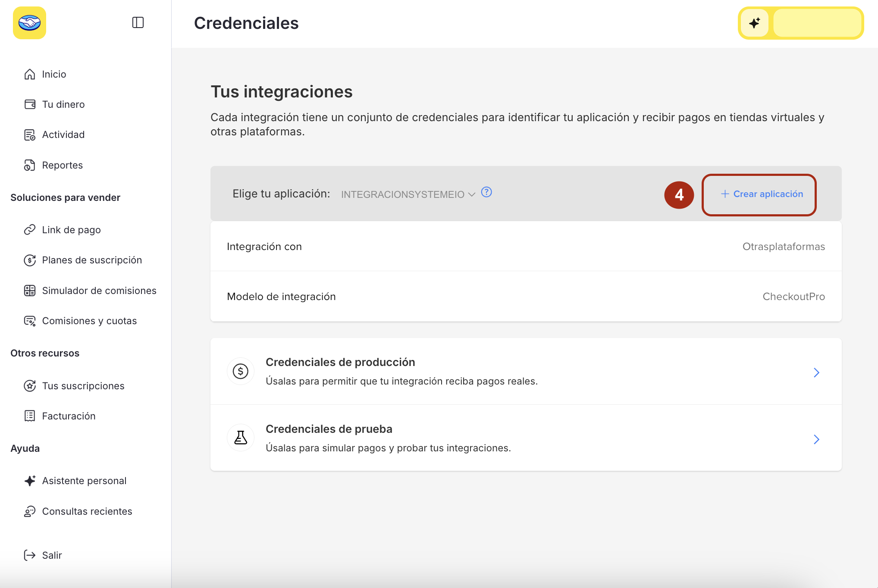878x588 pixels.
Task: Click the 'Otros recursos' section header
Action: (45, 353)
